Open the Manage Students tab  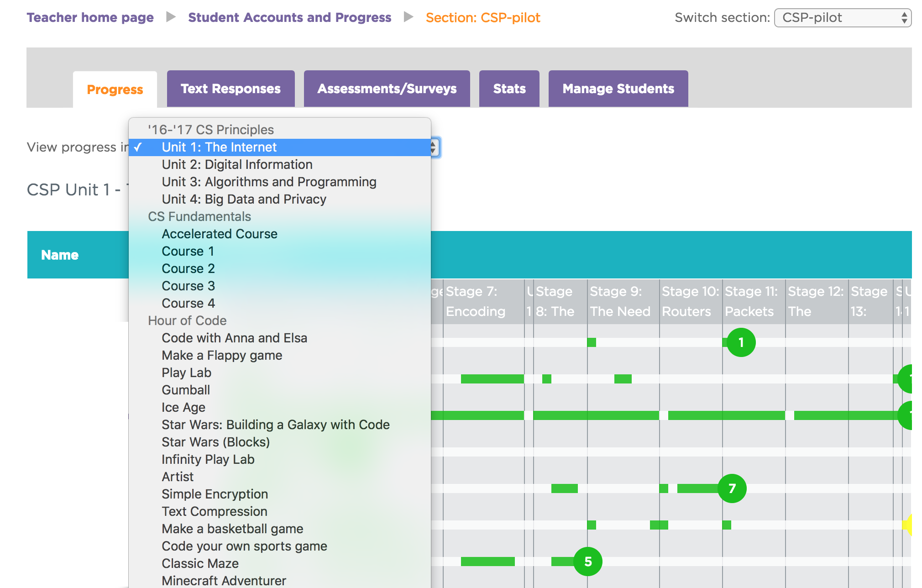[618, 89]
